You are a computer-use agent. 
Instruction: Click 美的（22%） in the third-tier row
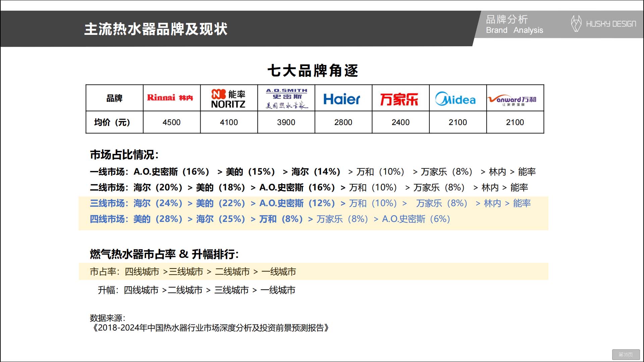tap(221, 203)
